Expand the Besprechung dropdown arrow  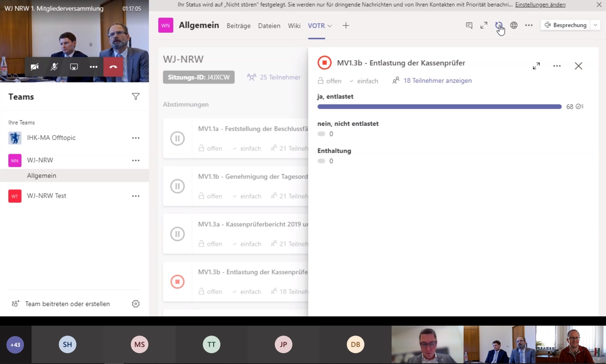pyautogui.click(x=595, y=25)
